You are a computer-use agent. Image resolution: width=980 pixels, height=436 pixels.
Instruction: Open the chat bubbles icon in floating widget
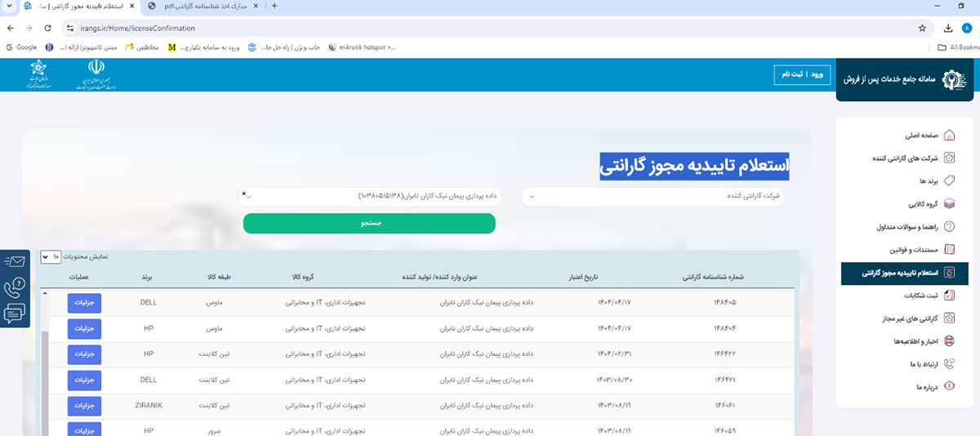tap(15, 314)
